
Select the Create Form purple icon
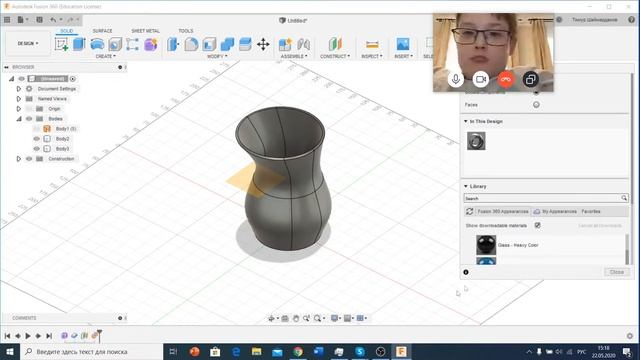pyautogui.click(x=151, y=44)
